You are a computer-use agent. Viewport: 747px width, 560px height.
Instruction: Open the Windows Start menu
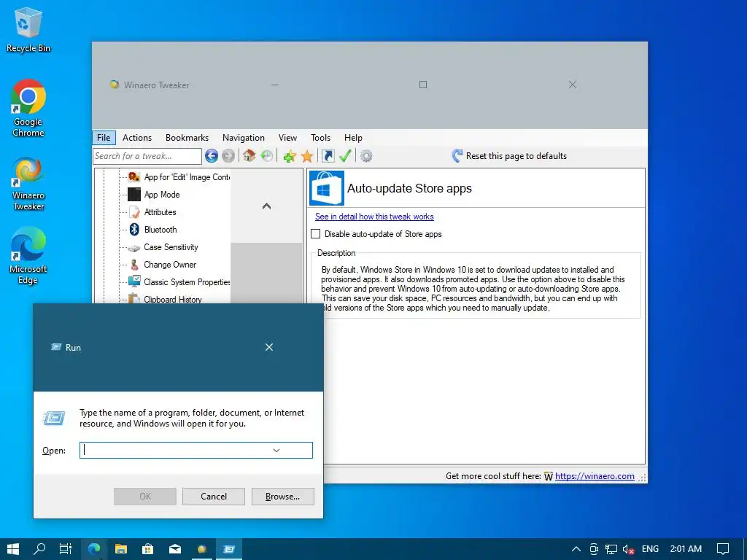[13, 549]
